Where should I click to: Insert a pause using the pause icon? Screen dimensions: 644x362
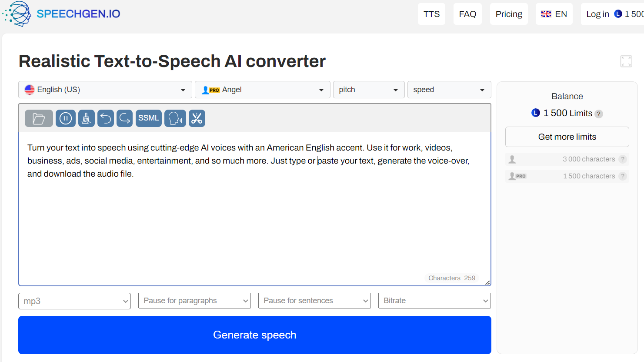65,118
